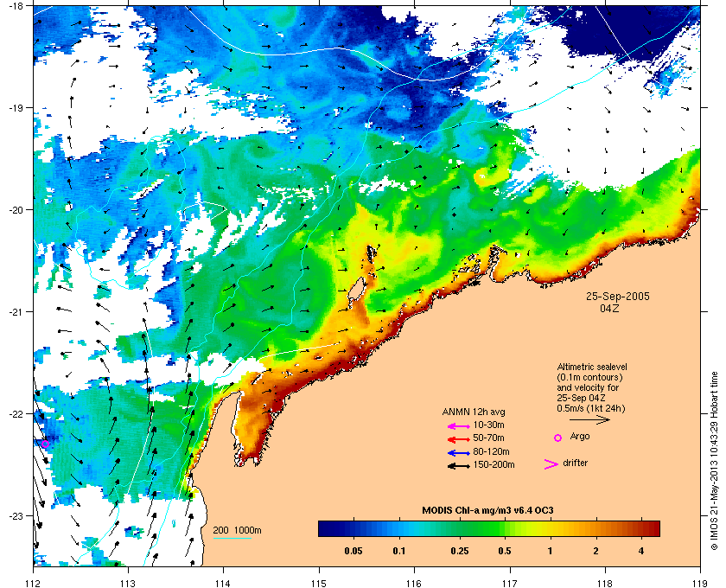This screenshot has width=726, height=588.
Task: Click the longitude axis label 117
Action: (x=510, y=583)
